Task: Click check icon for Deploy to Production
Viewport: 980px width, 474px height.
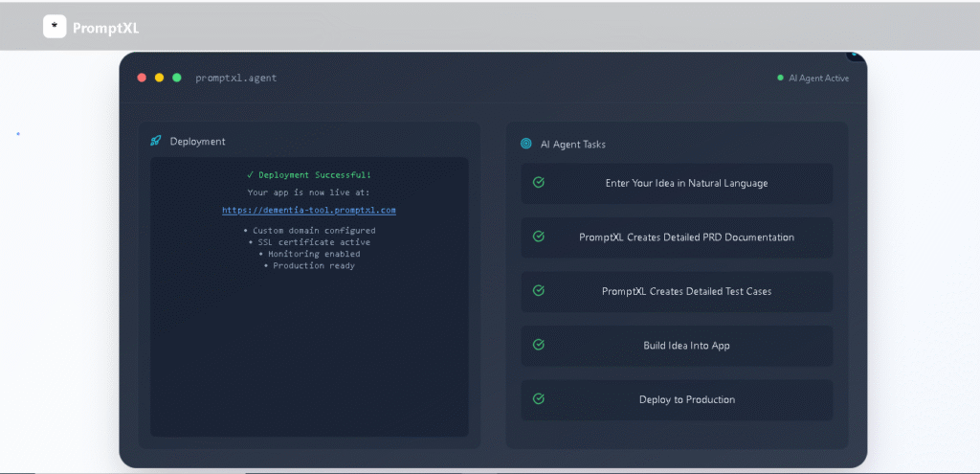Action: (538, 399)
